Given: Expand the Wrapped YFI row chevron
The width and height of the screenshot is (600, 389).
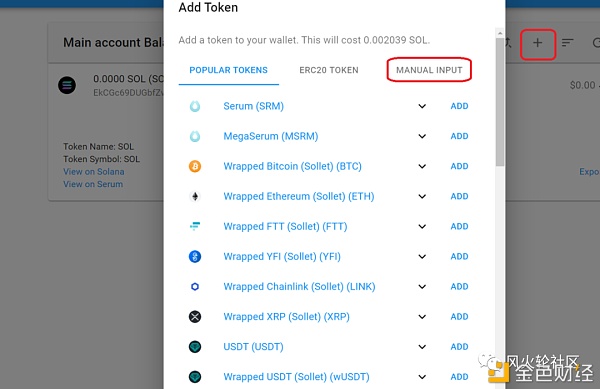Looking at the screenshot, I should 422,256.
